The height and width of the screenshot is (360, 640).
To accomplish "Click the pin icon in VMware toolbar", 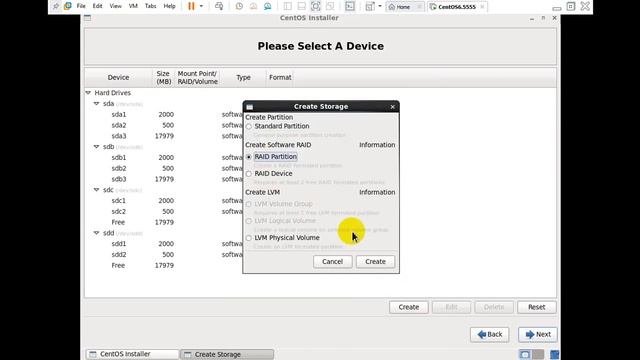I will (56, 6).
